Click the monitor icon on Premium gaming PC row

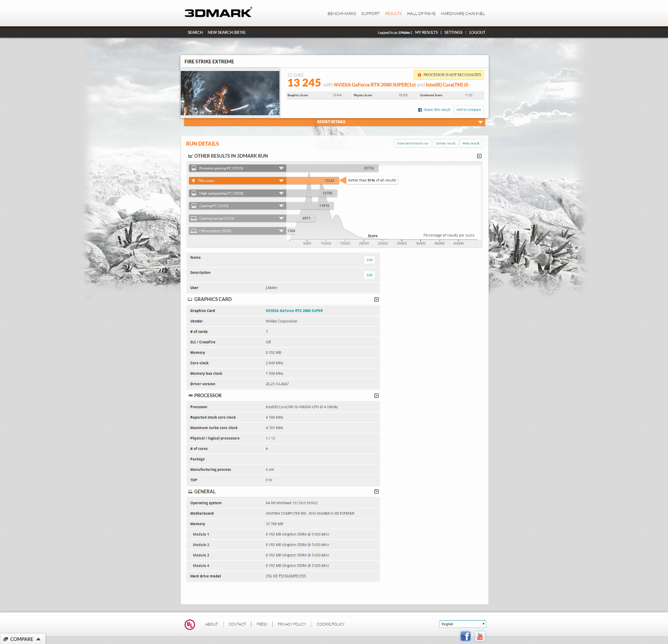194,168
